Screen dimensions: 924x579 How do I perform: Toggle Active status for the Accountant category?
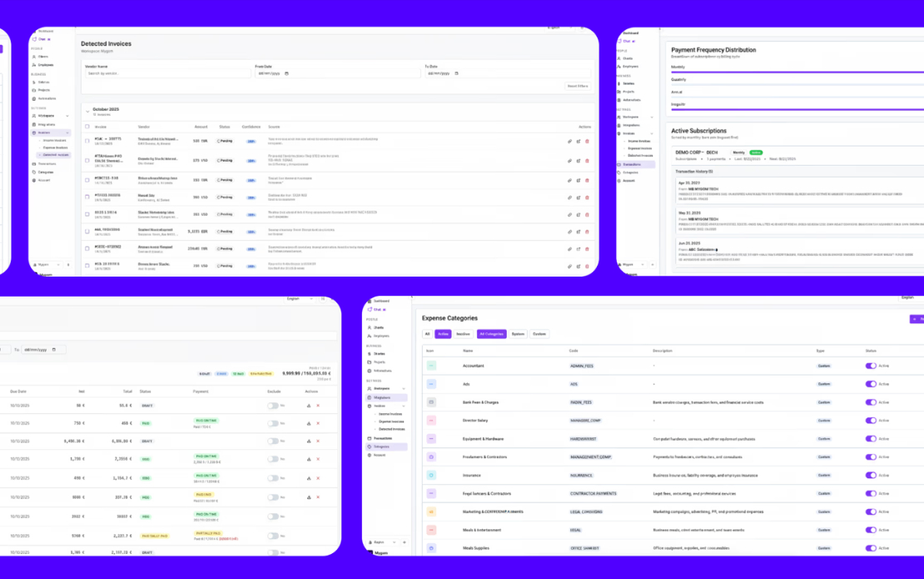(872, 366)
